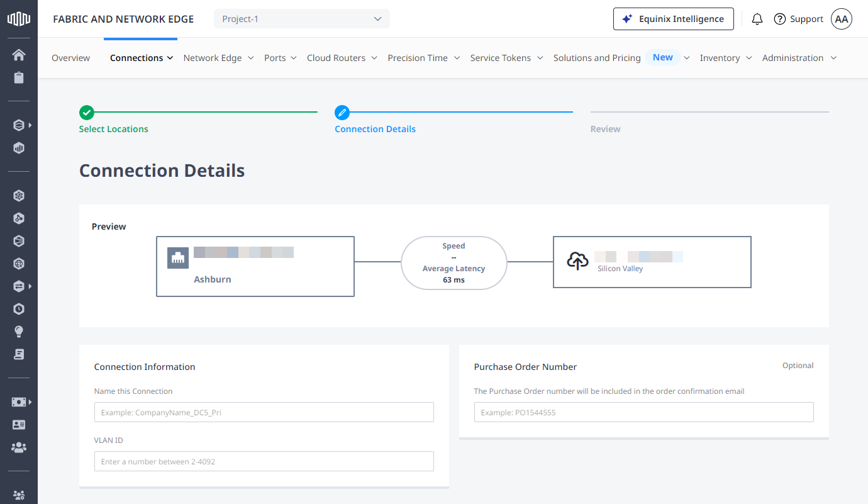868x504 pixels.
Task: Click the AA account avatar
Action: click(x=842, y=19)
